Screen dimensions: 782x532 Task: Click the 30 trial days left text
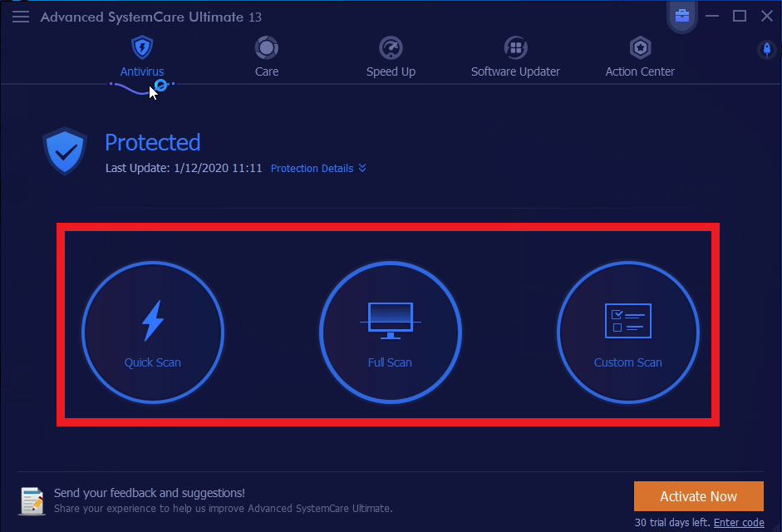672,523
